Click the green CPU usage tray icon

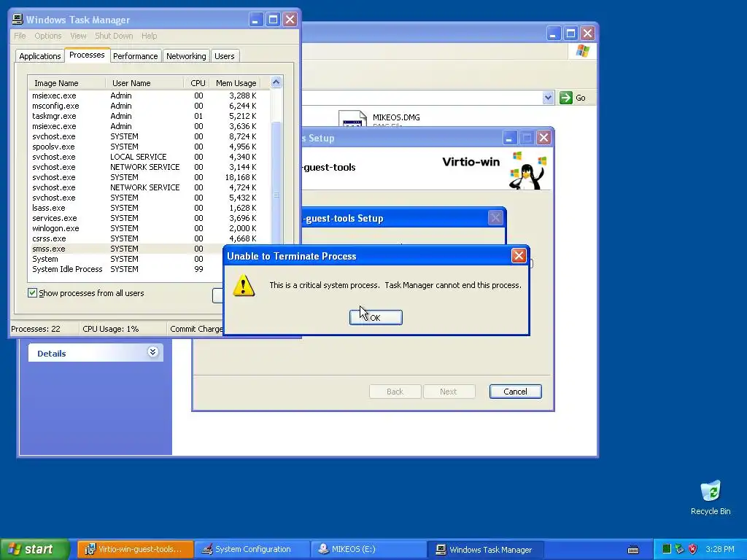[667, 550]
